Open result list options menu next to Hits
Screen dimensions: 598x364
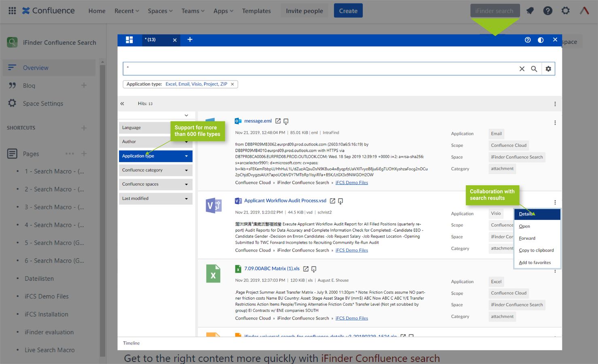click(555, 104)
